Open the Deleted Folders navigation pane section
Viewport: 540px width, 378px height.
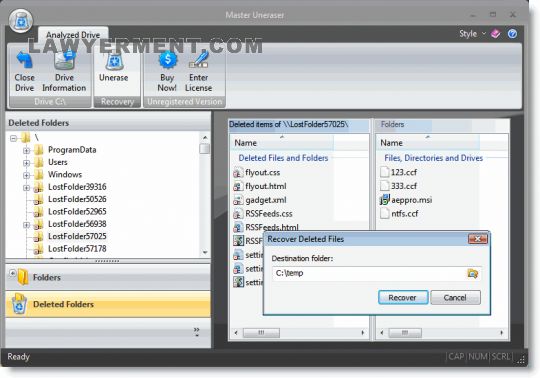click(x=108, y=304)
